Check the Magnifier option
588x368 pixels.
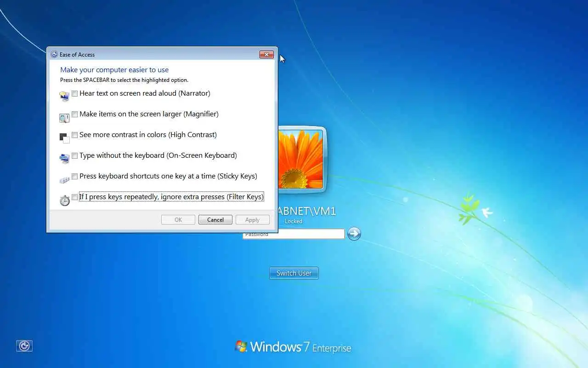tap(74, 115)
